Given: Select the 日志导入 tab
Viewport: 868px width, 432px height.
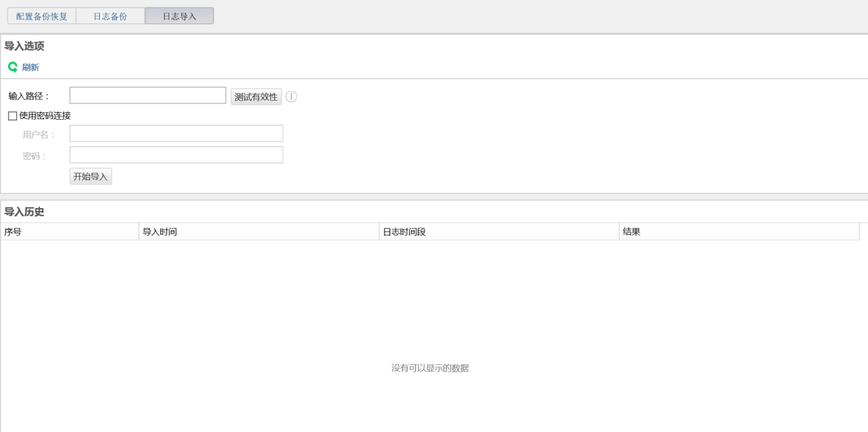Looking at the screenshot, I should (179, 16).
